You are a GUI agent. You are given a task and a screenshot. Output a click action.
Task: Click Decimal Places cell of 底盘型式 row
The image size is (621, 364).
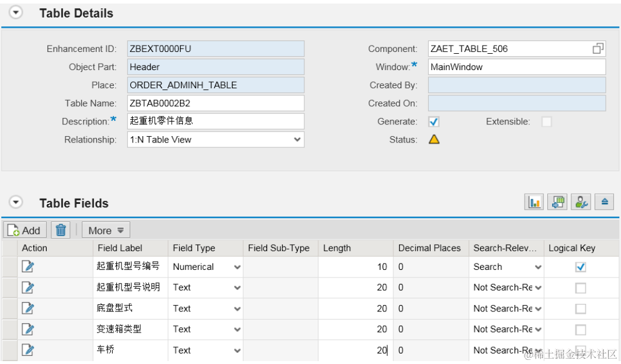coord(431,308)
